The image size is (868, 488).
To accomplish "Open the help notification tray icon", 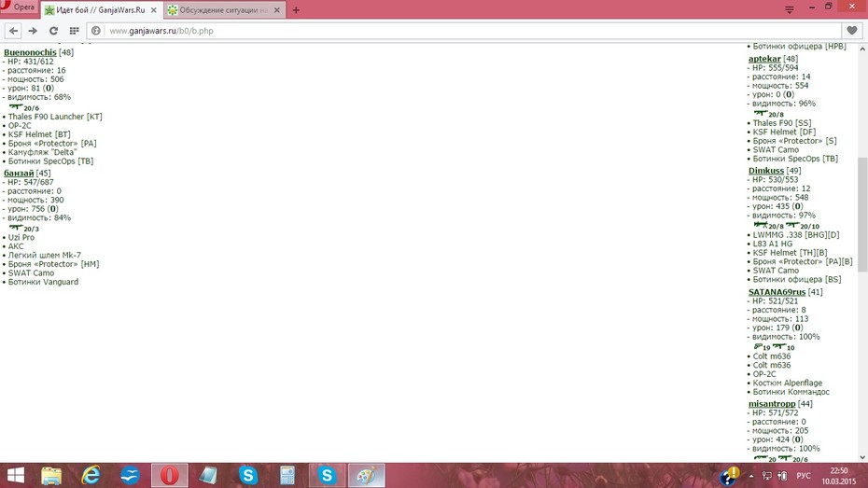I will [729, 477].
